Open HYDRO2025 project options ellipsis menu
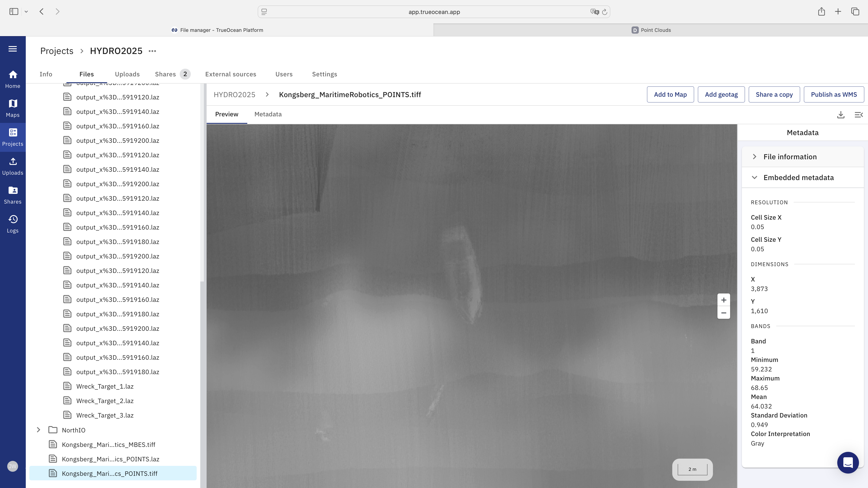 point(152,51)
